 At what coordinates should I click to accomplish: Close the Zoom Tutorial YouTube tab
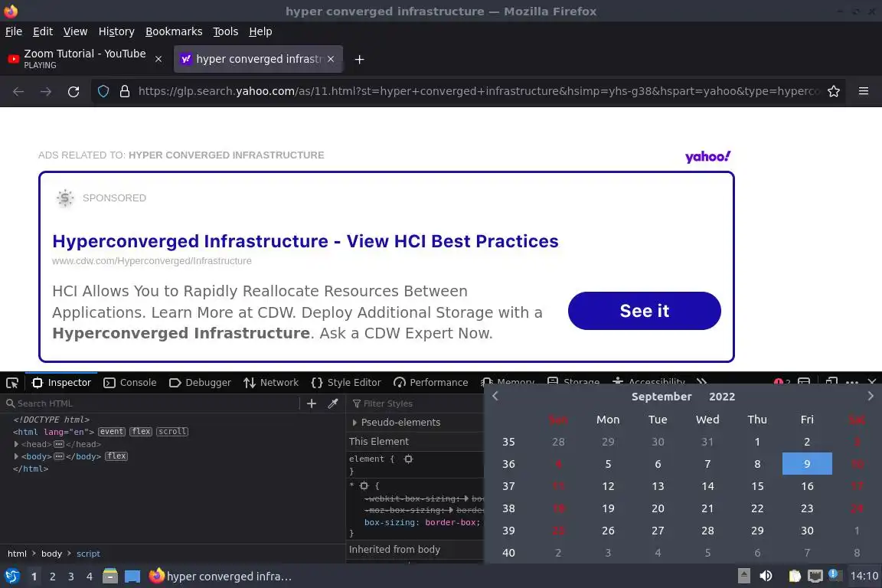point(158,59)
